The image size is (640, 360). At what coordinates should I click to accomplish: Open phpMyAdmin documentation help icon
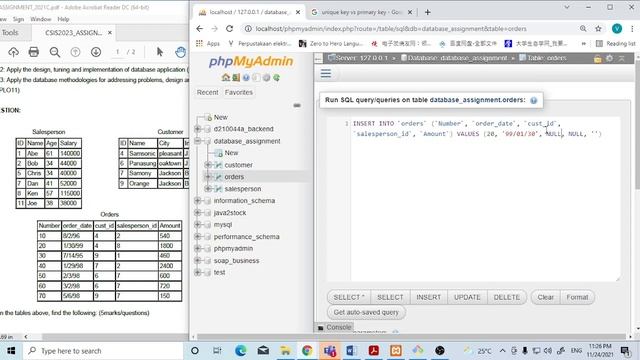[246, 78]
